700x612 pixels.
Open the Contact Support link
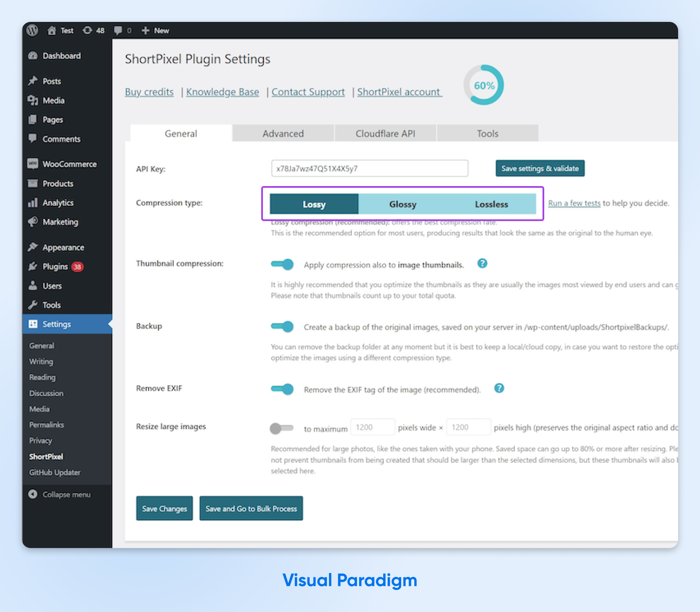pyautogui.click(x=308, y=92)
